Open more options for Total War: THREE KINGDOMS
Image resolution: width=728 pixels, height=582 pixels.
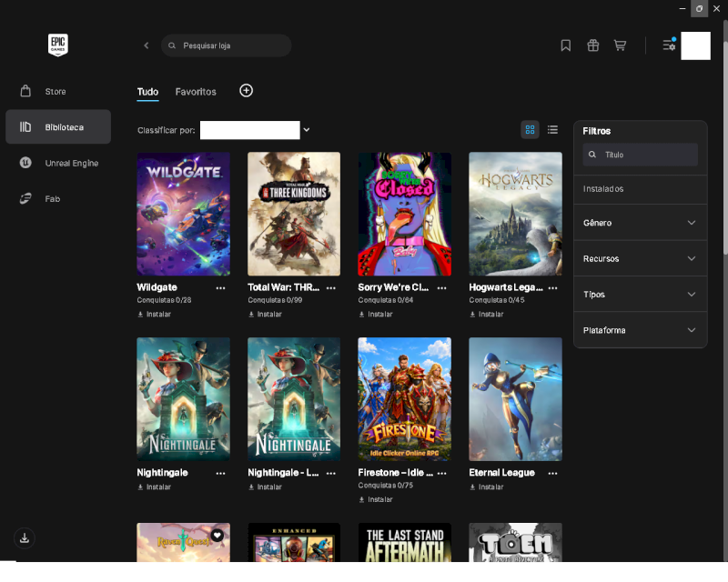(331, 288)
